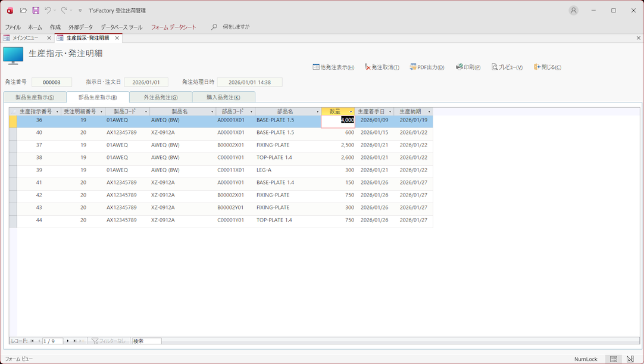Screen dimensions: 644x364
Task: Click 印刷 print button
Action: click(x=468, y=67)
